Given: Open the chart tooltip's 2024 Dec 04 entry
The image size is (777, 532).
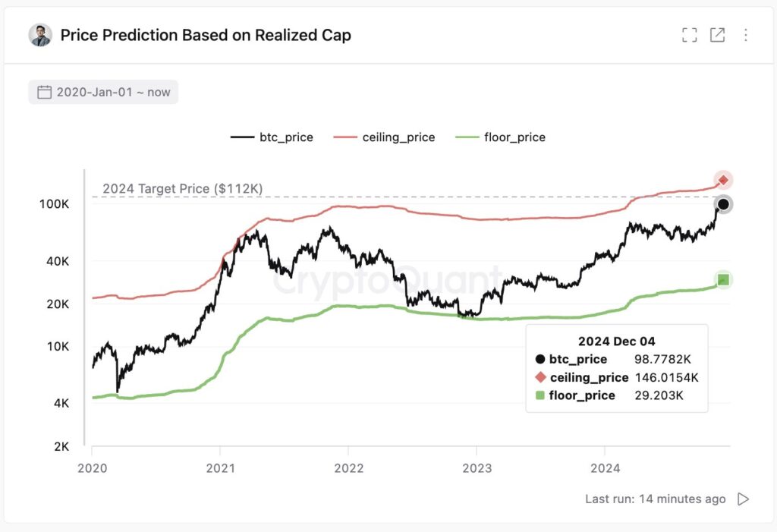Looking at the screenshot, I should click(616, 341).
